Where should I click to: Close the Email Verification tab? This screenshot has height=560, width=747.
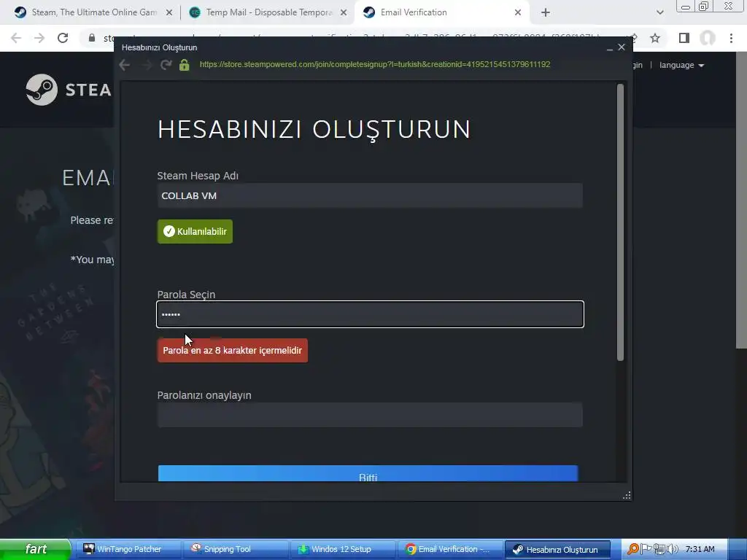[518, 13]
